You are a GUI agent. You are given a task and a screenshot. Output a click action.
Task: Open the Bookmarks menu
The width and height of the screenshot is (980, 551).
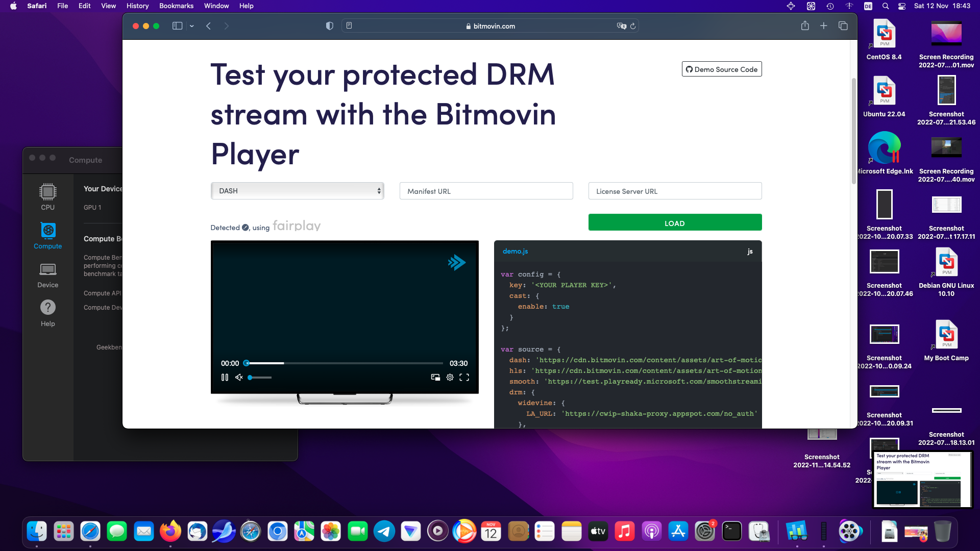click(176, 6)
